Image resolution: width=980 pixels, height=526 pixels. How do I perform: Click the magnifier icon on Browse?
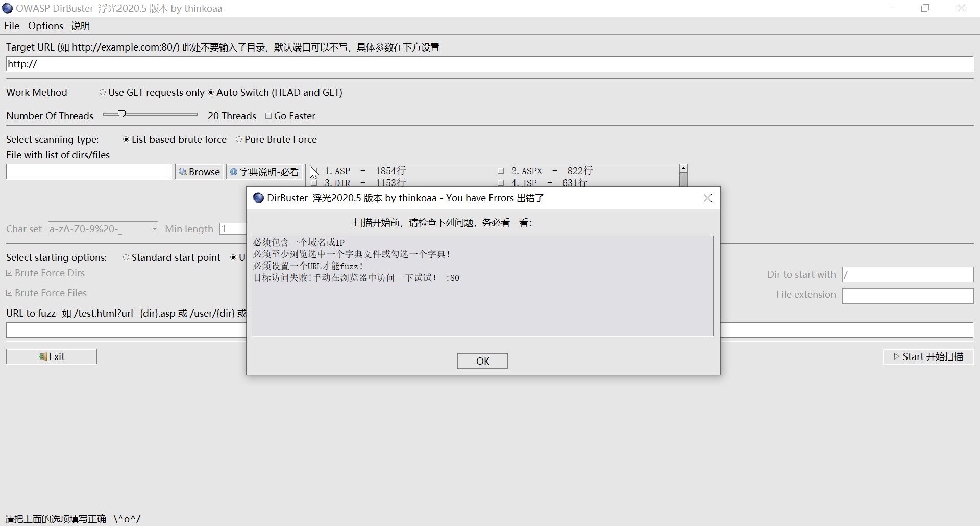click(x=182, y=172)
